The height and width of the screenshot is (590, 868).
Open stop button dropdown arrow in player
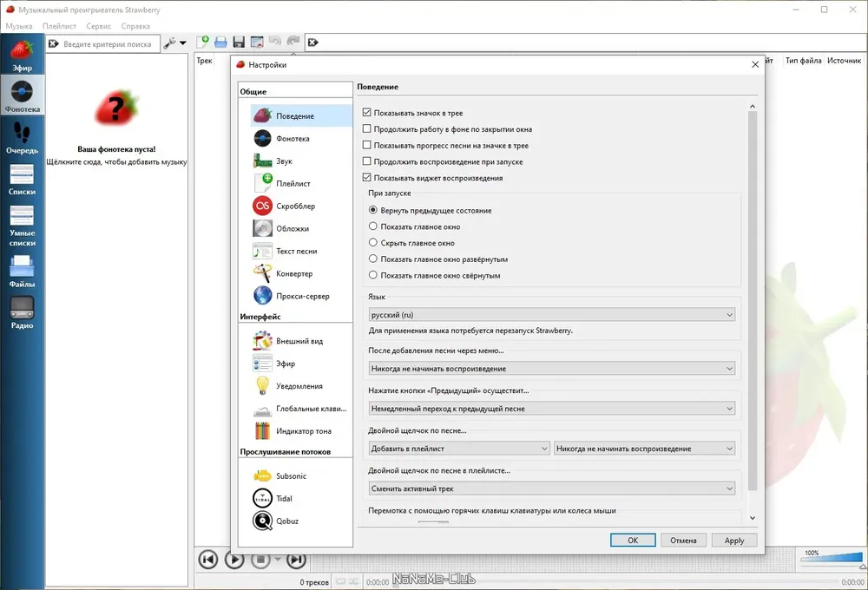(x=278, y=559)
